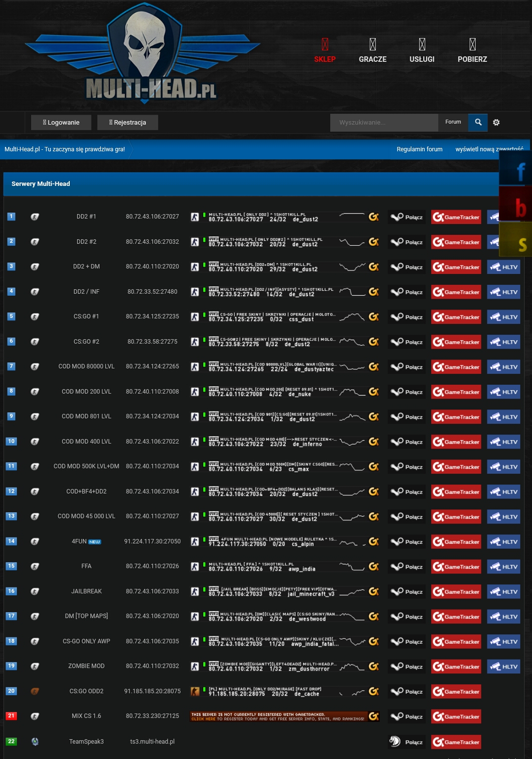532x759 pixels.
Task: Open GameTracker for the ZOMBIE MOD server
Action: [x=456, y=667]
